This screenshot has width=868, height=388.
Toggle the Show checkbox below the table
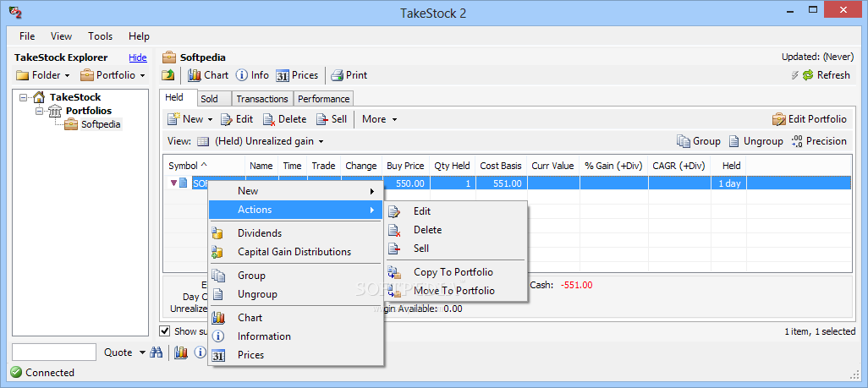pyautogui.click(x=164, y=331)
